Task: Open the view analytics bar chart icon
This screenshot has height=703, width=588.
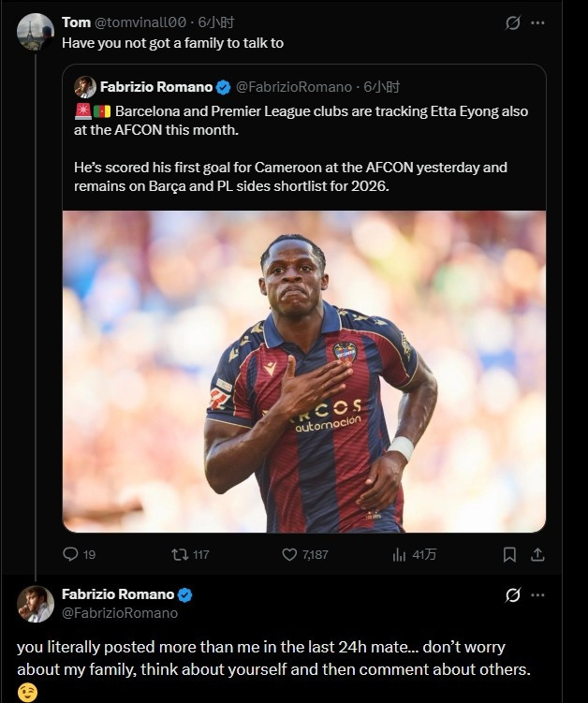Action: (399, 554)
